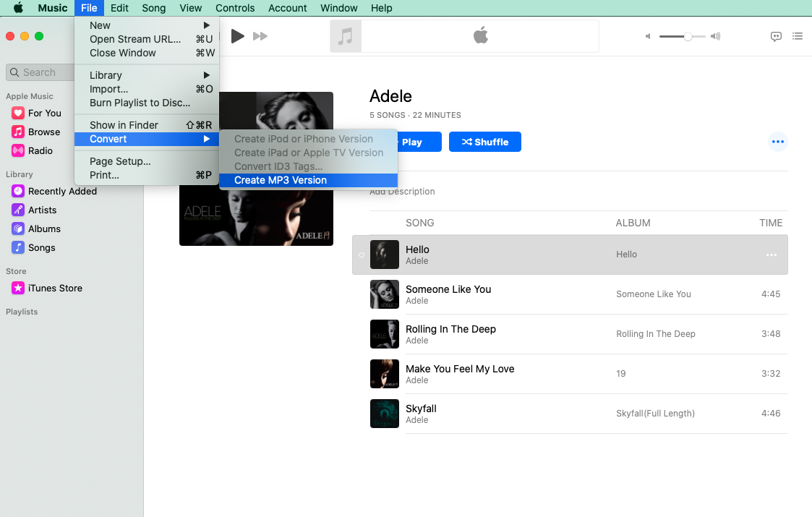Choose Open Stream URL menu item
This screenshot has width=812, height=517.
click(x=147, y=39)
